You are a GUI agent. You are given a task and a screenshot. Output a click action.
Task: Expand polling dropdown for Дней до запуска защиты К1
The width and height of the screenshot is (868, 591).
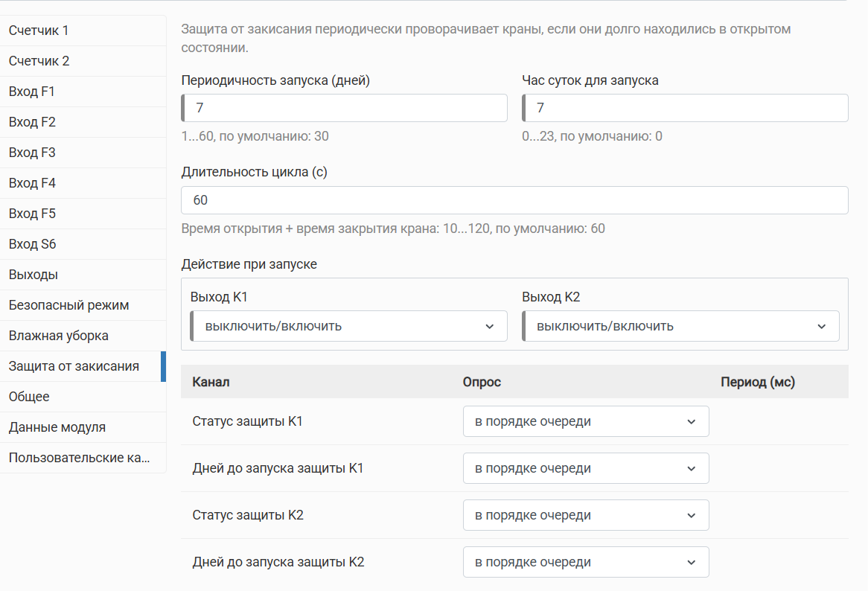[x=586, y=468]
